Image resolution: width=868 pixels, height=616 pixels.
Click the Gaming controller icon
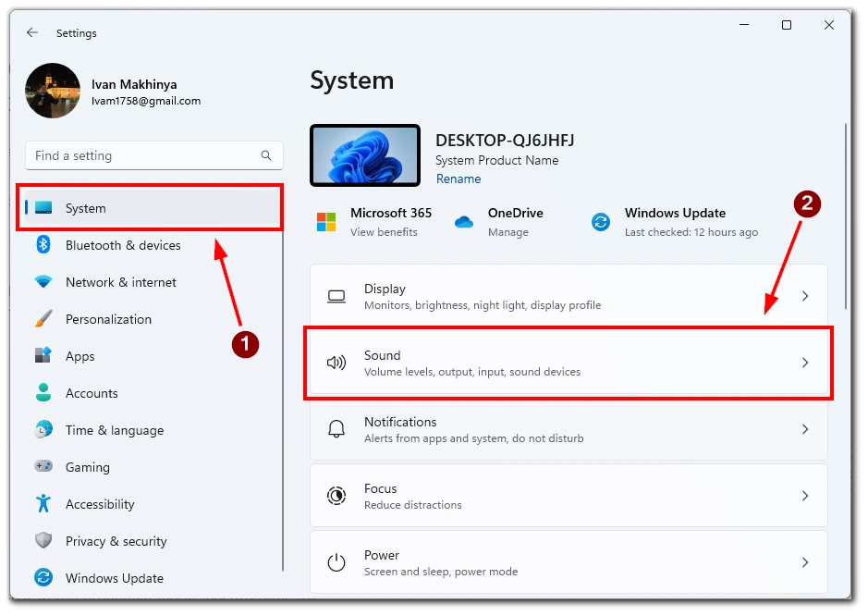(x=43, y=466)
